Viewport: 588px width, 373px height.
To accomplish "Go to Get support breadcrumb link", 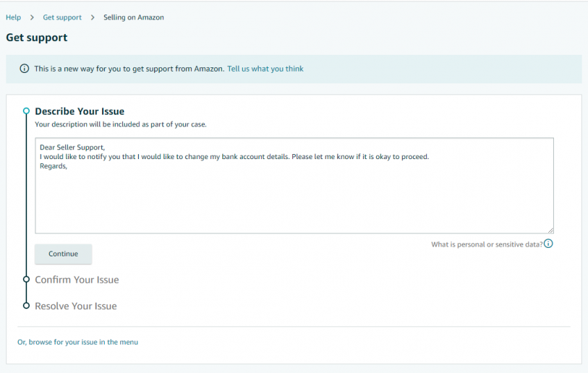I will [x=62, y=17].
